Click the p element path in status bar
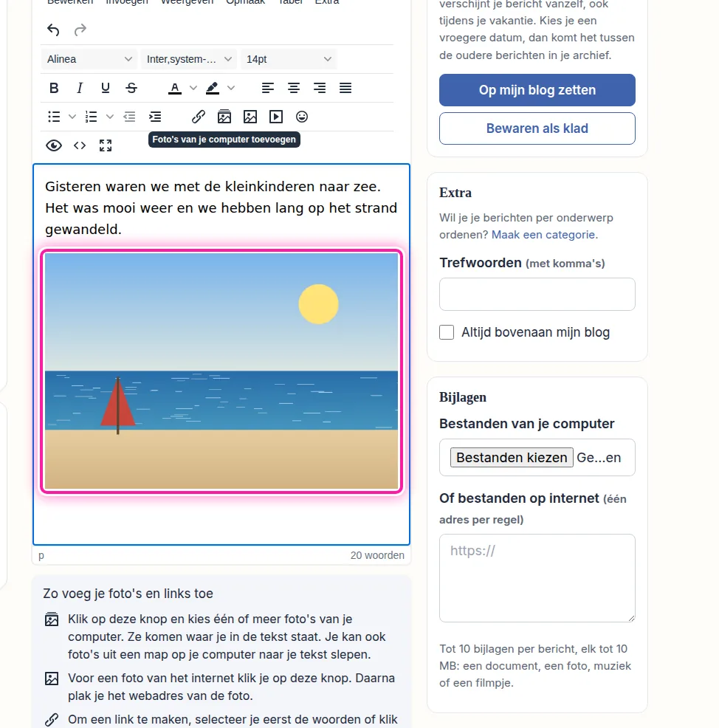The image size is (719, 728). pos(41,556)
